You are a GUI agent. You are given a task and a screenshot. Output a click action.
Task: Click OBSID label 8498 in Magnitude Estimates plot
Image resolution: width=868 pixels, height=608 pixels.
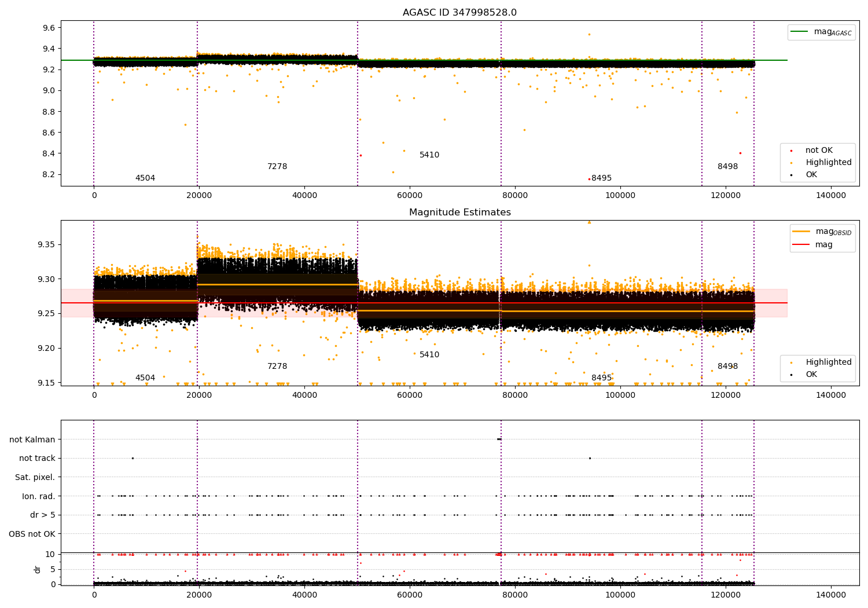[x=727, y=367]
